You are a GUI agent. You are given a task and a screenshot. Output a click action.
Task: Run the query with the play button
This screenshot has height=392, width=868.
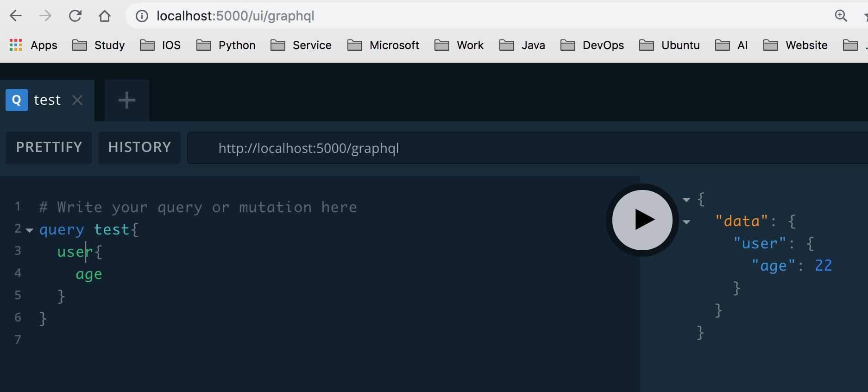(642, 220)
